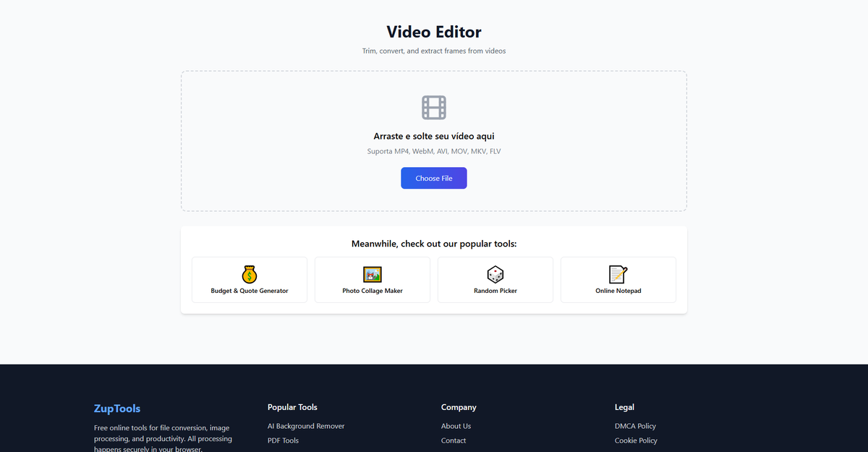Open PDF Tools footer link
Image resolution: width=868 pixels, height=452 pixels.
(283, 440)
